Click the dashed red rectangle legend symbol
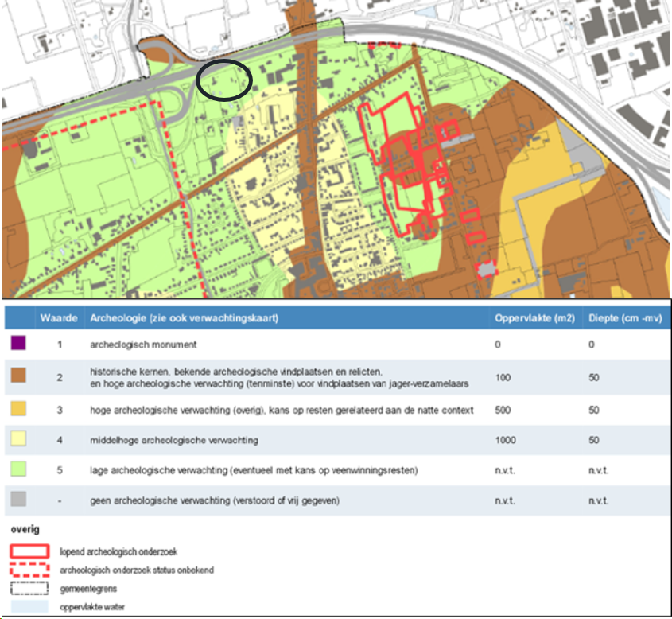This screenshot has width=672, height=619. click(x=29, y=570)
